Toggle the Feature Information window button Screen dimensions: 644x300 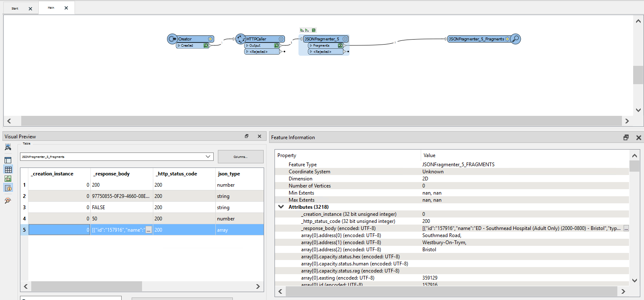click(x=8, y=187)
